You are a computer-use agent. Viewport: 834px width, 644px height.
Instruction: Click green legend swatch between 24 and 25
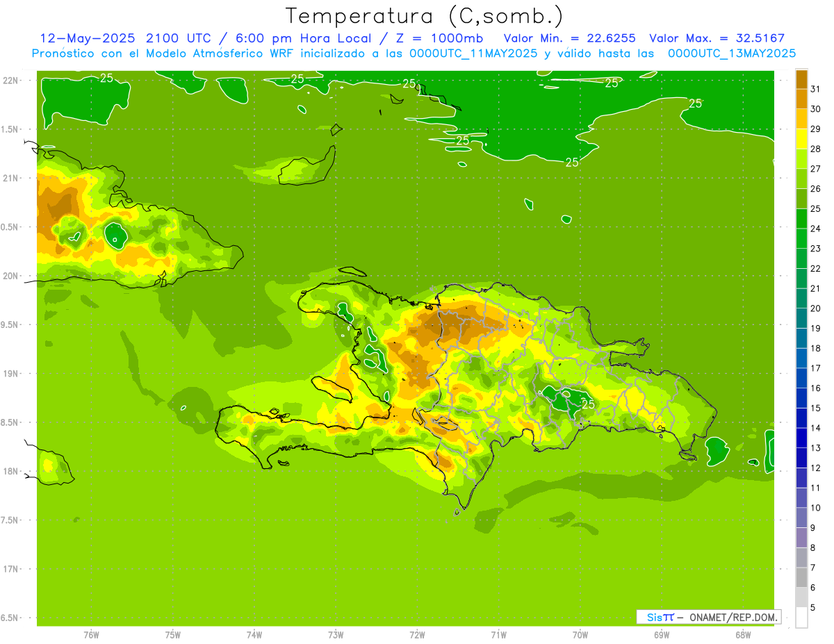click(x=801, y=219)
